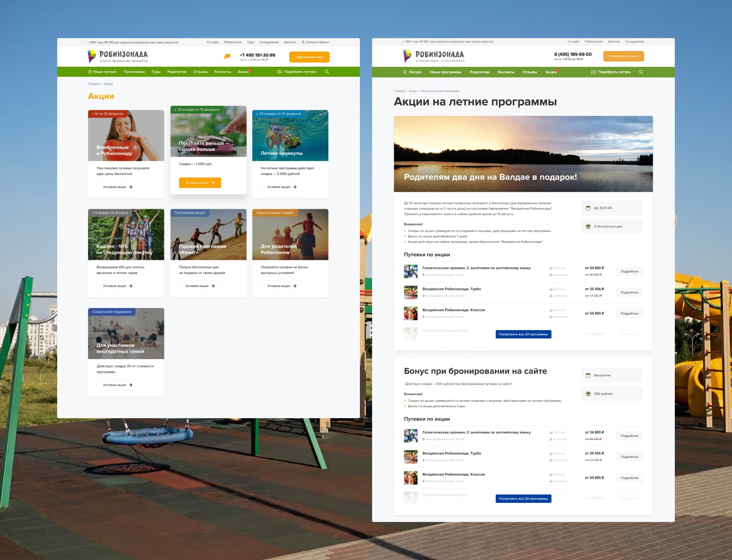Click the orange chat bubble icon near phone number
The image size is (732, 560).
click(227, 56)
